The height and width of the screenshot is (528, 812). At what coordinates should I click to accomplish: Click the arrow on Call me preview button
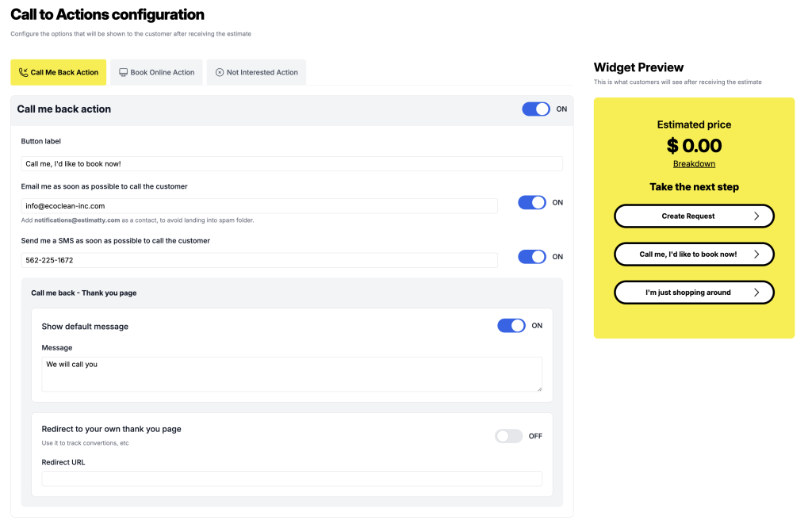tap(756, 254)
